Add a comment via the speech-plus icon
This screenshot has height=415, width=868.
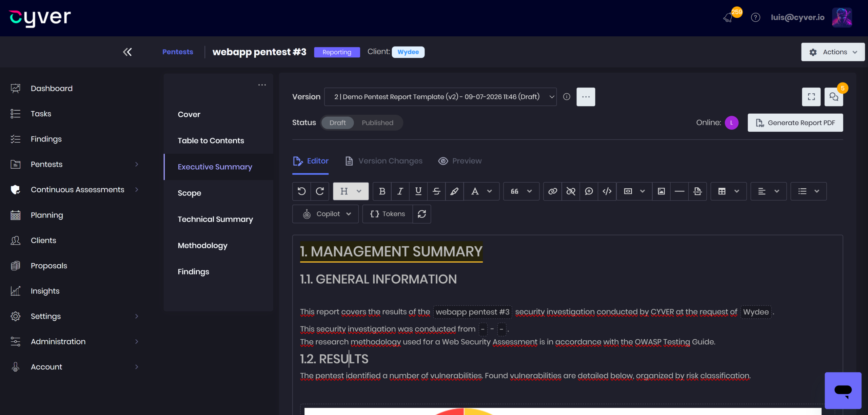point(589,191)
